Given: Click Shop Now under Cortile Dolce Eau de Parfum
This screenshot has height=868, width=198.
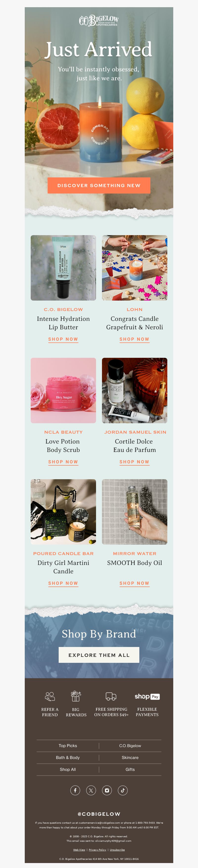Looking at the screenshot, I should pyautogui.click(x=134, y=462).
